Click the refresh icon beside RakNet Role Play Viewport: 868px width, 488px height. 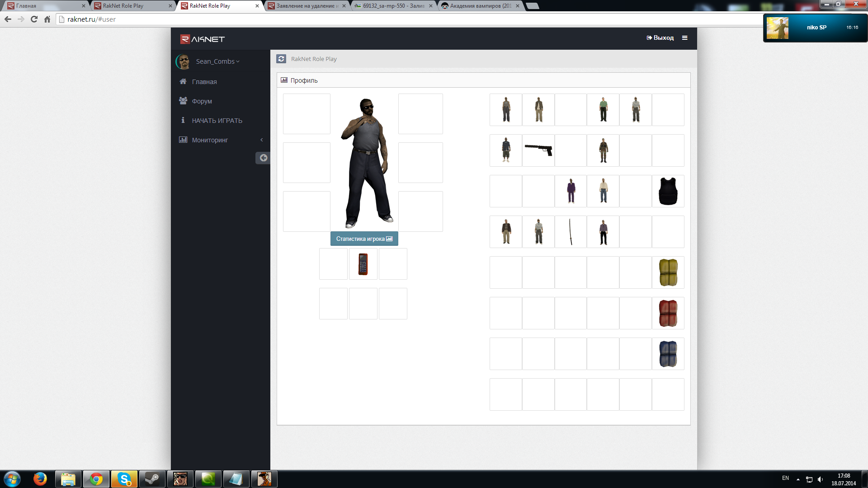[281, 59]
